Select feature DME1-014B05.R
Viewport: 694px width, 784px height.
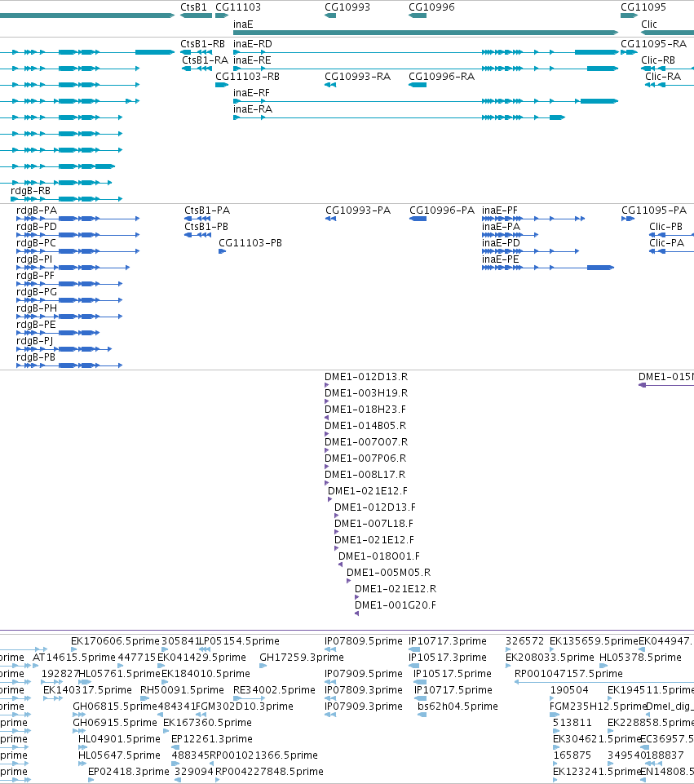click(365, 426)
